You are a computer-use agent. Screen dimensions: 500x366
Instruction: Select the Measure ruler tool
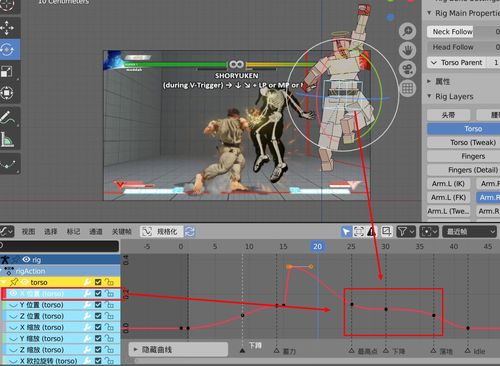(x=8, y=139)
